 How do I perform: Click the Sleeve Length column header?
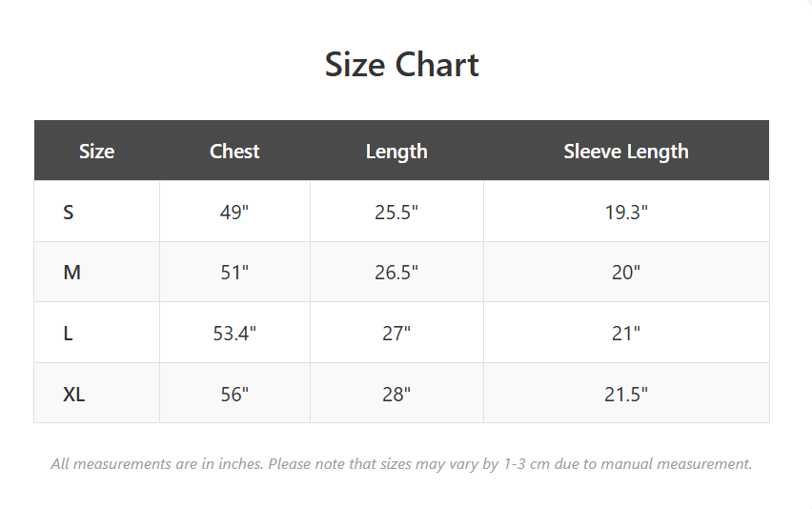click(625, 151)
